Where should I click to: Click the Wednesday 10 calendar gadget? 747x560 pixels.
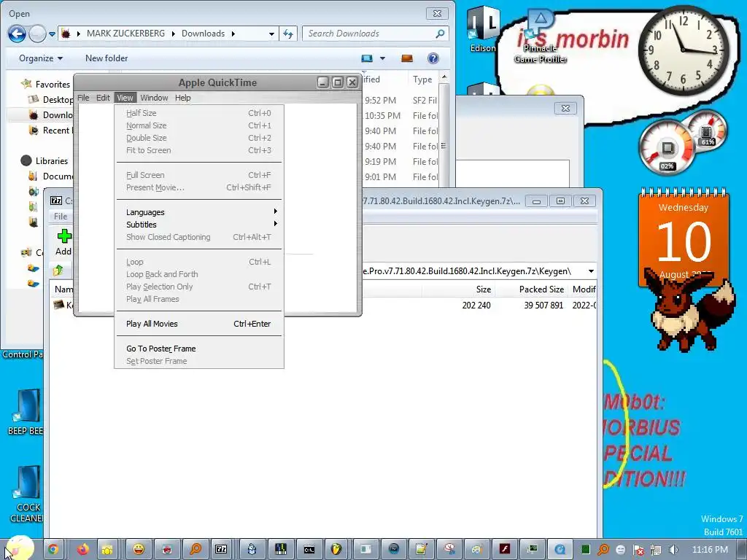[684, 237]
